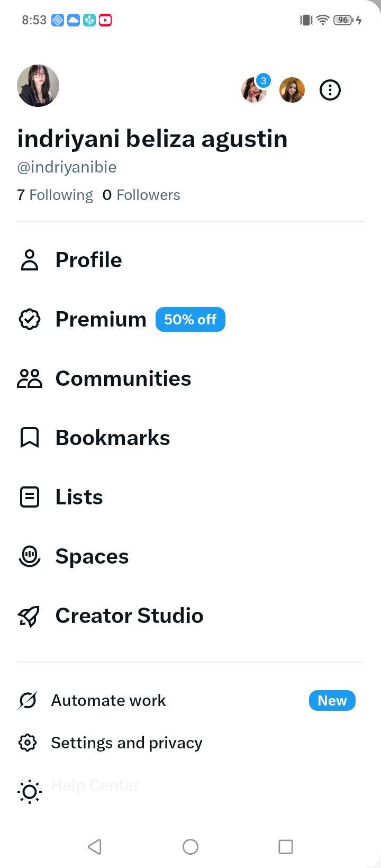Click the Settings and privacy gear icon
Screen dimensions: 381x868
pyautogui.click(x=28, y=743)
